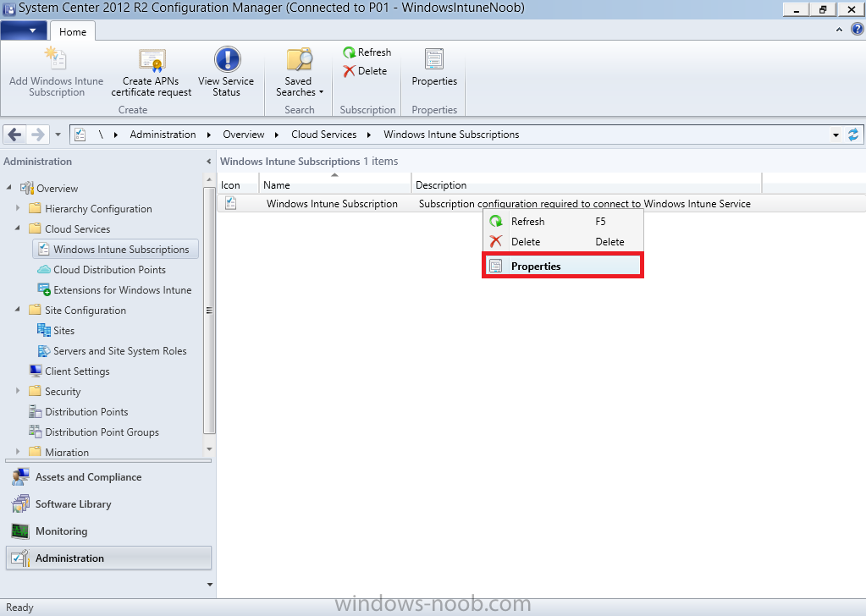
Task: Sort list by Description column header
Action: [586, 185]
